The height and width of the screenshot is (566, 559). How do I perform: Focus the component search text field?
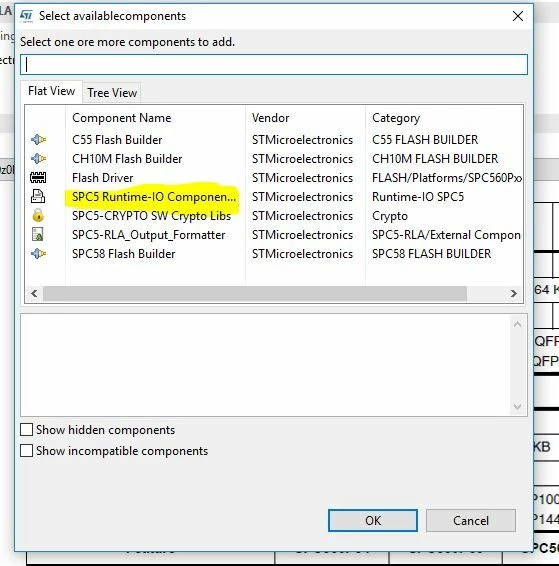[274, 65]
